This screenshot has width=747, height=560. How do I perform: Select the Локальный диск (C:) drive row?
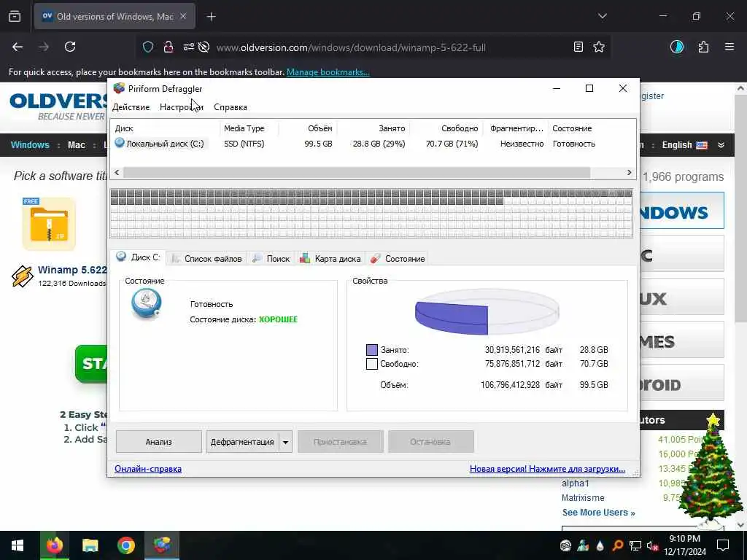(x=373, y=144)
